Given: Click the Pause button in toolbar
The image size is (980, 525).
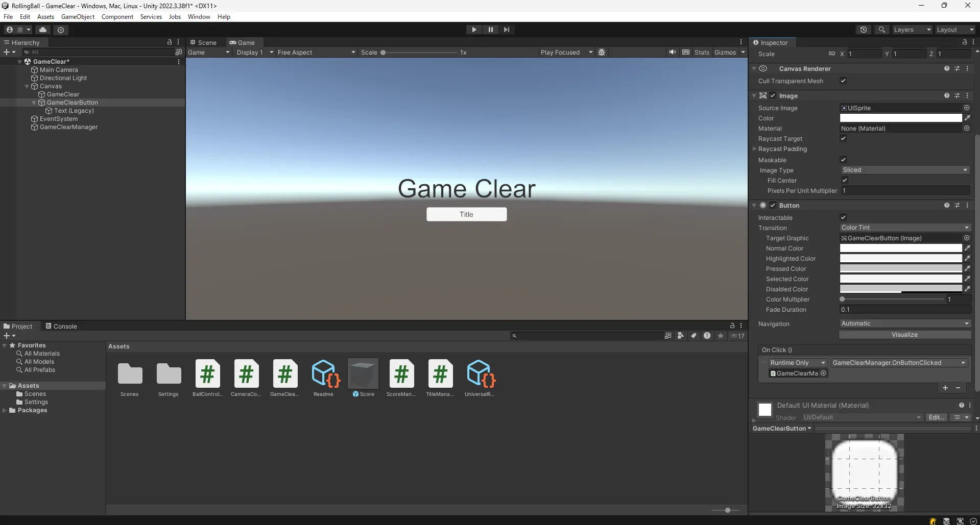Looking at the screenshot, I should 490,30.
